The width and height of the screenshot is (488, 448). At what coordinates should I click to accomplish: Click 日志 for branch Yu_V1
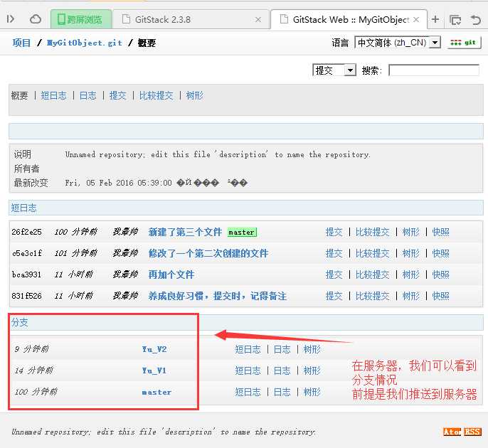click(282, 370)
